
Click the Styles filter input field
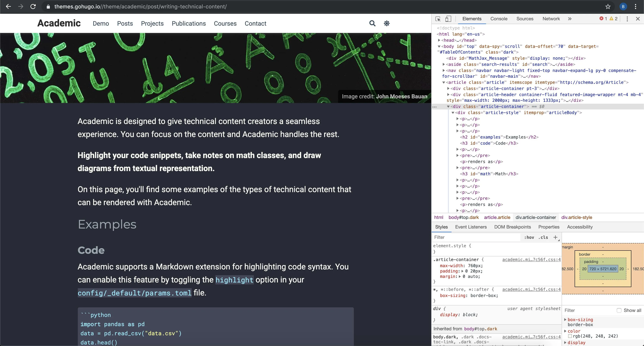point(475,237)
